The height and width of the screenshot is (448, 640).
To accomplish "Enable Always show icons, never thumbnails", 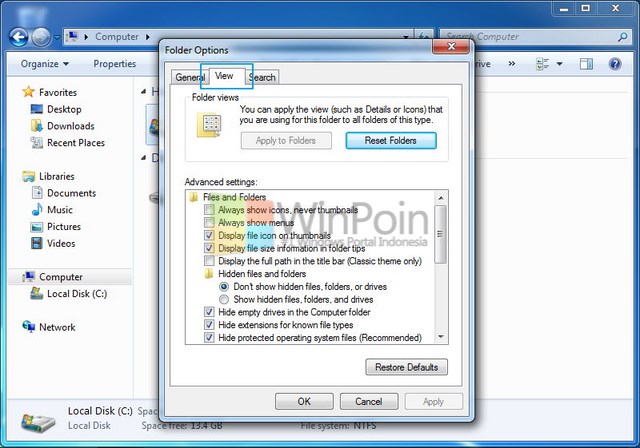I will click(209, 210).
